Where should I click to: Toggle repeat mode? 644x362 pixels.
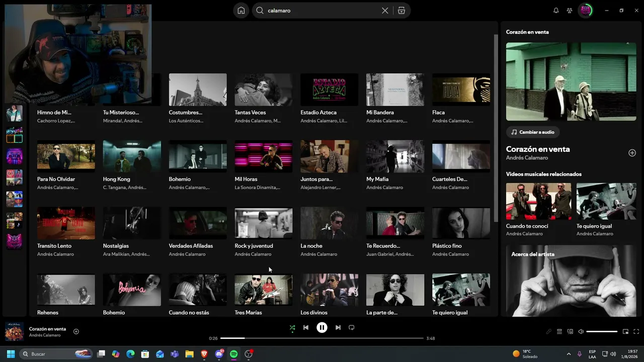(x=352, y=327)
